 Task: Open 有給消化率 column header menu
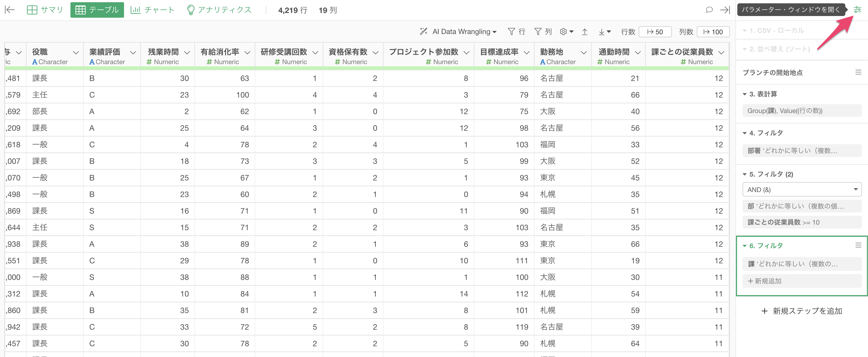pos(247,53)
